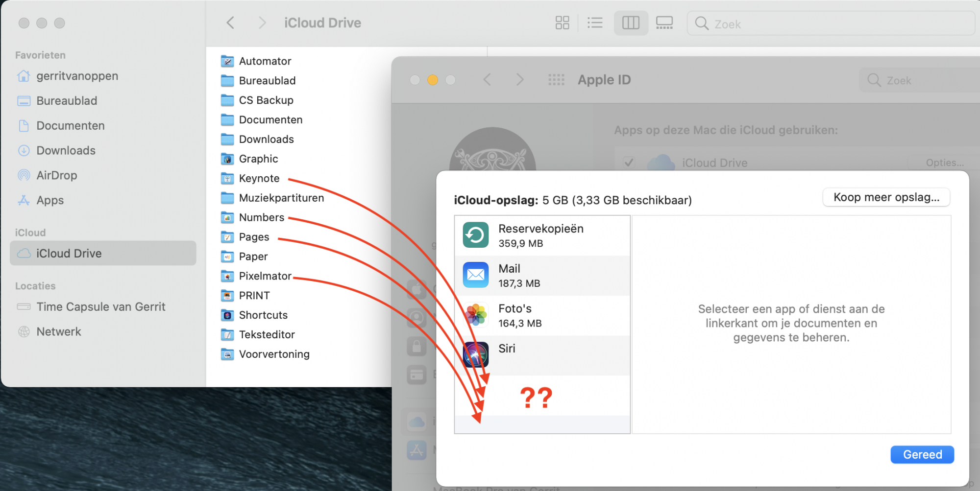Click the Finder search field
The image size is (980, 491).
point(831,23)
